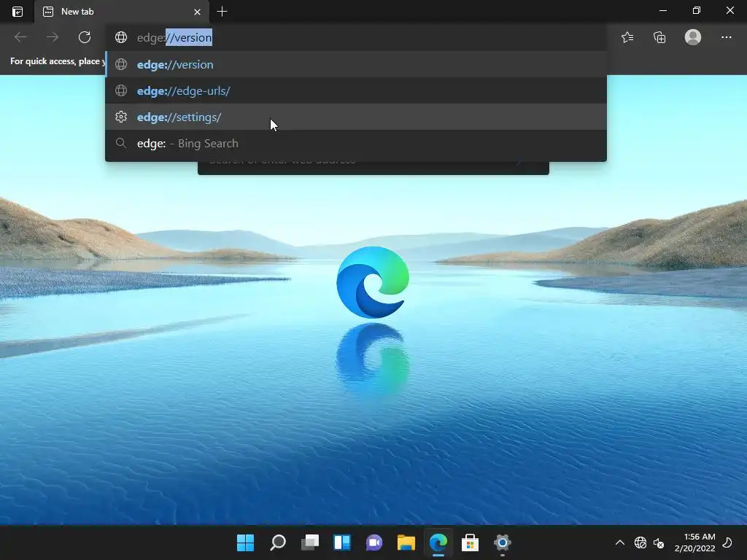Open a new tab with plus button

tap(222, 12)
